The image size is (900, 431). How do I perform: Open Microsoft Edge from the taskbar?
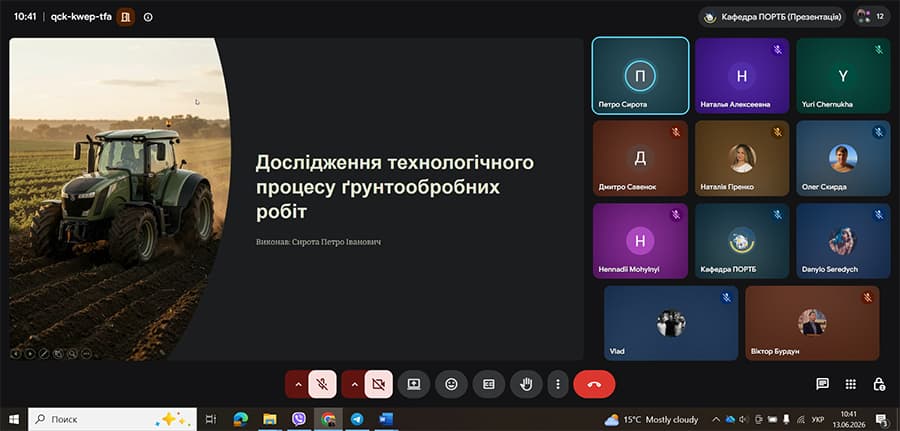pyautogui.click(x=240, y=420)
